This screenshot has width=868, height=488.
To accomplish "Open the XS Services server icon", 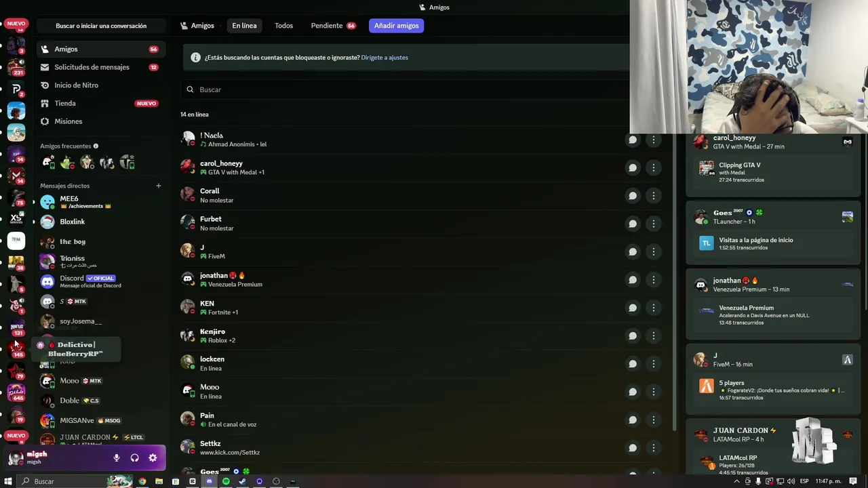I will [16, 218].
